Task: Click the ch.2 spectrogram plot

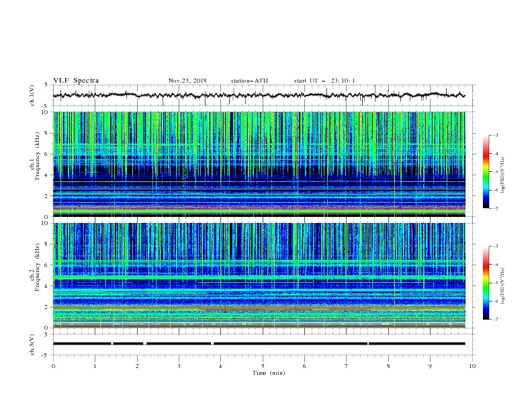Action: tap(259, 275)
